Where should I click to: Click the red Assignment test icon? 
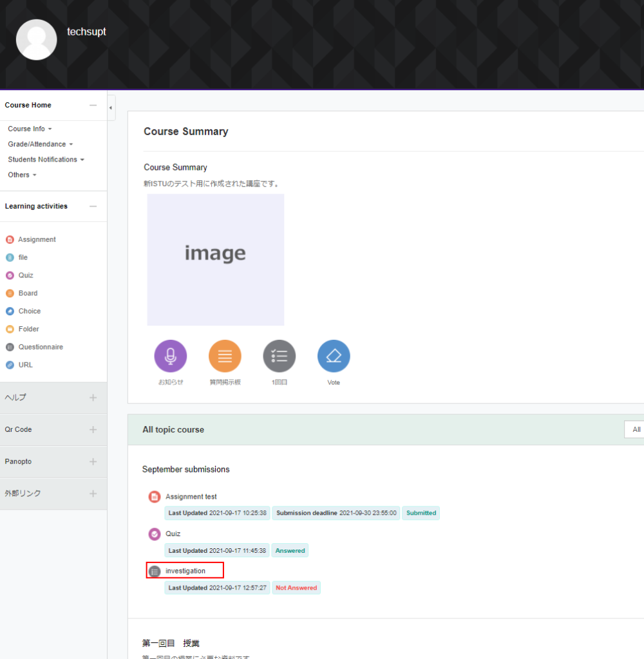[x=155, y=497]
